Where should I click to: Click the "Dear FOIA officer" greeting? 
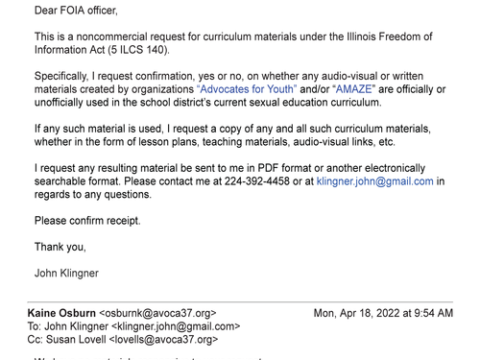click(76, 11)
